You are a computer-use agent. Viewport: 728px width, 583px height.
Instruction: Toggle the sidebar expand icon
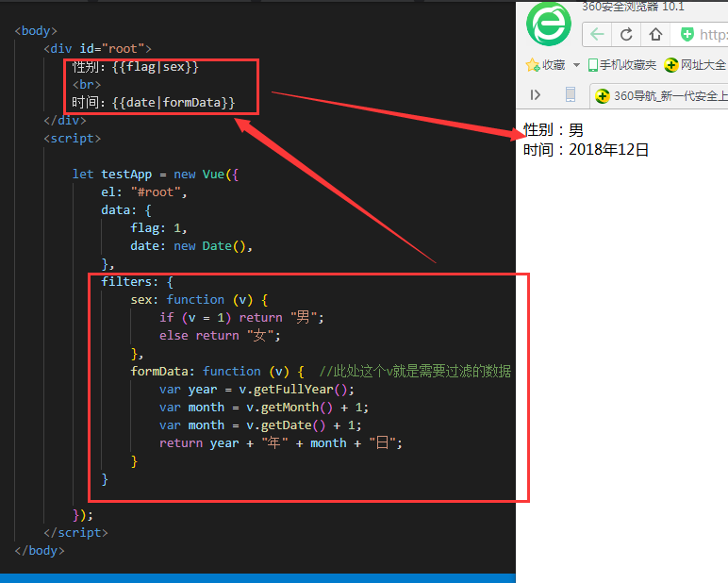536,95
